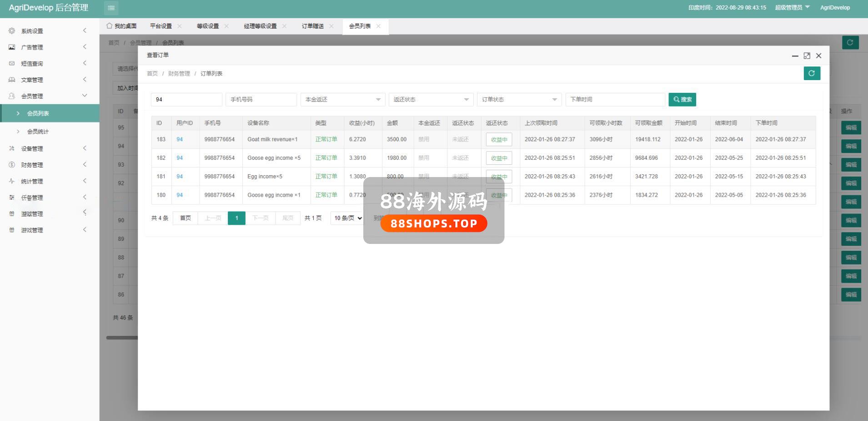Image resolution: width=868 pixels, height=421 pixels.
Task: Click the 财务管理 dollar icon in sidebar
Action: 12,165
